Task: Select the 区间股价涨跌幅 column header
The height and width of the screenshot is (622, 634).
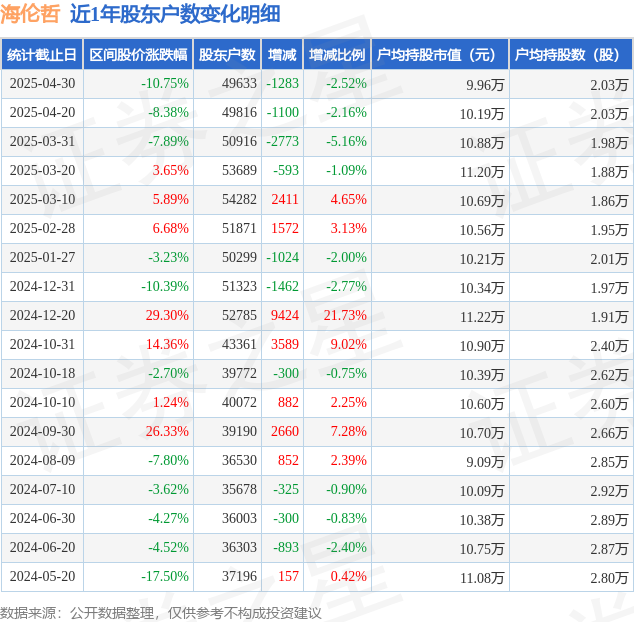Action: point(138,55)
